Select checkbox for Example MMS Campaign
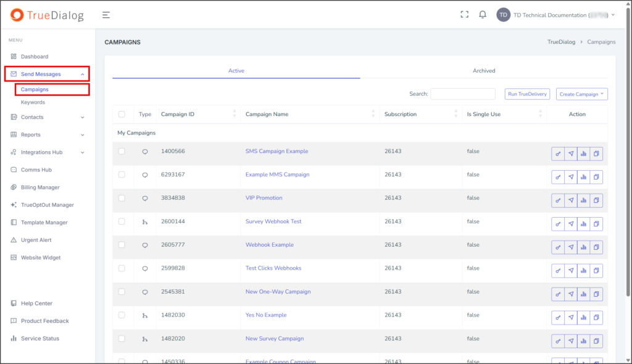Image resolution: width=632 pixels, height=364 pixels. (122, 175)
